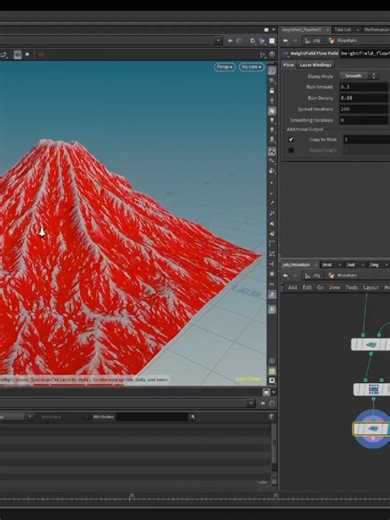
Task: Click the heightfield_flowfield node name field
Action: click(365, 53)
